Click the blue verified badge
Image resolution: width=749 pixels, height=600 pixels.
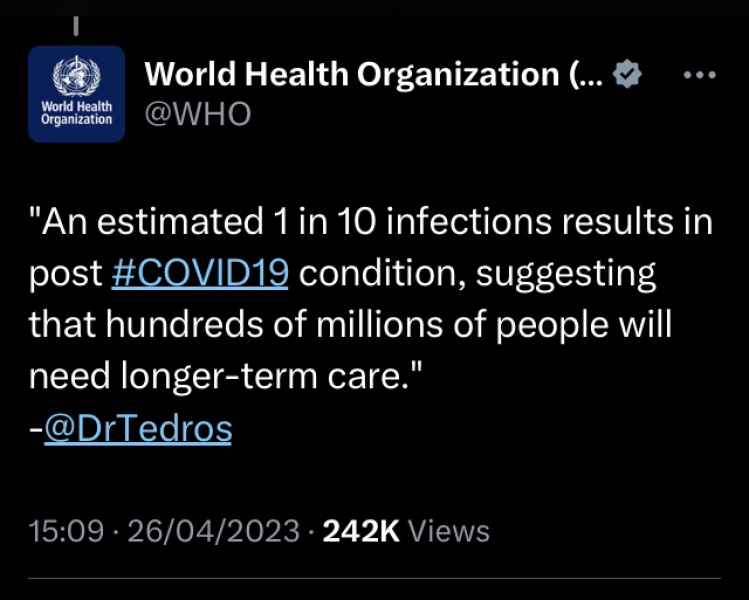coord(627,74)
